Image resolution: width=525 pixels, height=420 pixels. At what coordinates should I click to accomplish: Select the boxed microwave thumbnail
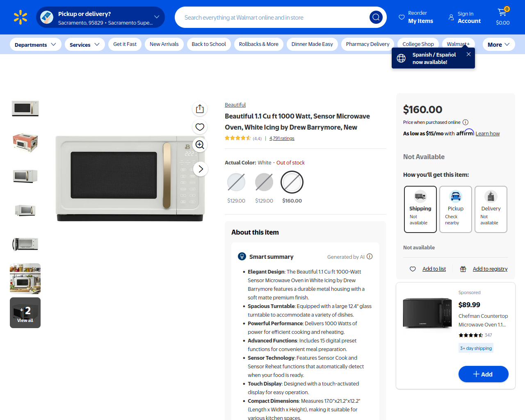(25, 143)
